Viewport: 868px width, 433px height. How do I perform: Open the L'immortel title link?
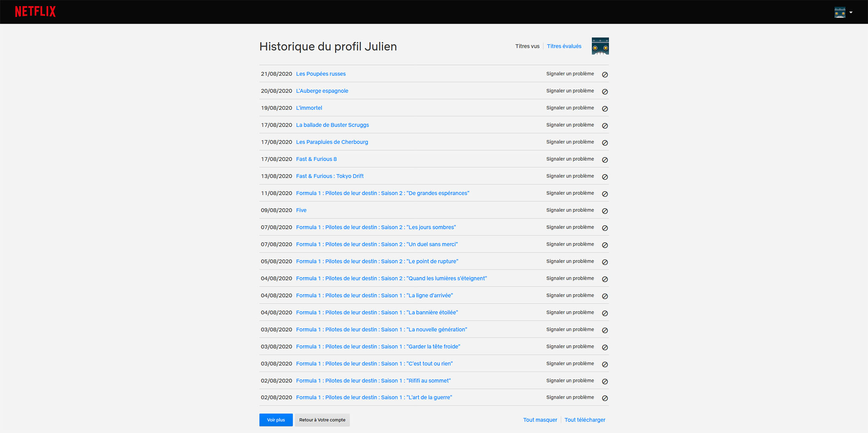(309, 108)
